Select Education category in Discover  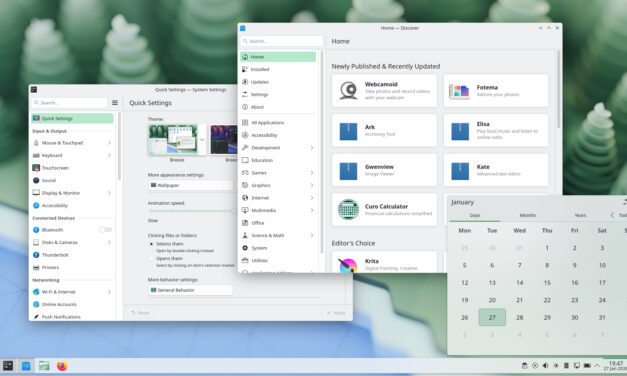pos(278,160)
